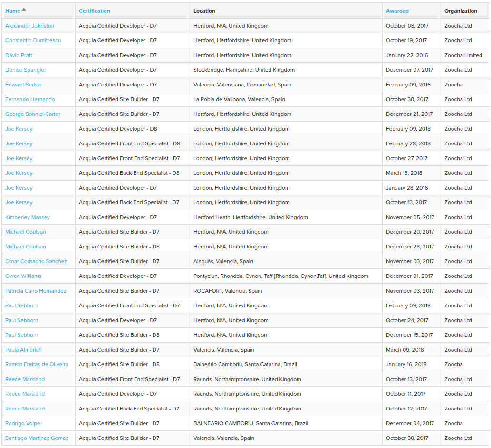Image resolution: width=491 pixels, height=448 pixels.
Task: Open Kimberley Massey's profile link
Action: pos(28,217)
